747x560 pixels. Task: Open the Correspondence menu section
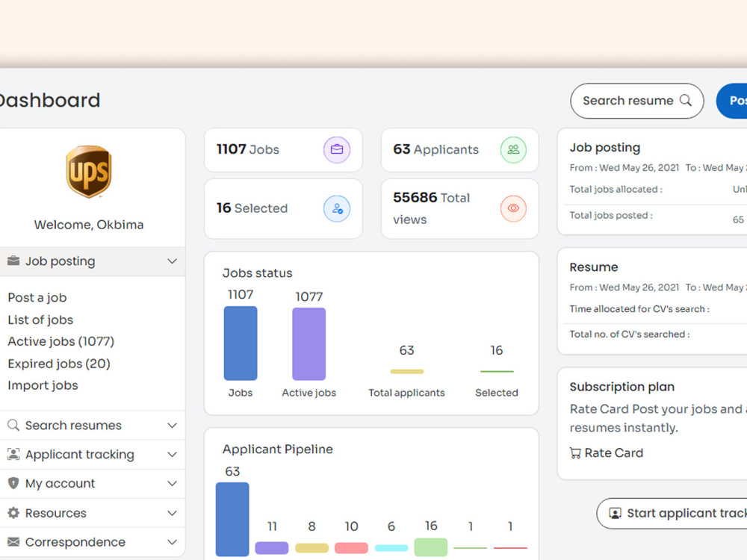[93, 542]
